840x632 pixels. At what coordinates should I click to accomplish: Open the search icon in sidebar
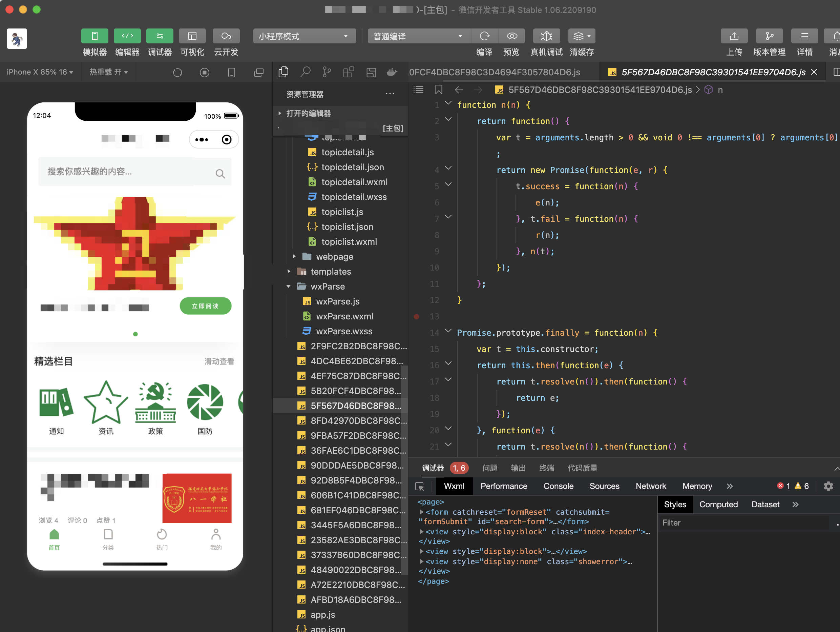pyautogui.click(x=305, y=72)
